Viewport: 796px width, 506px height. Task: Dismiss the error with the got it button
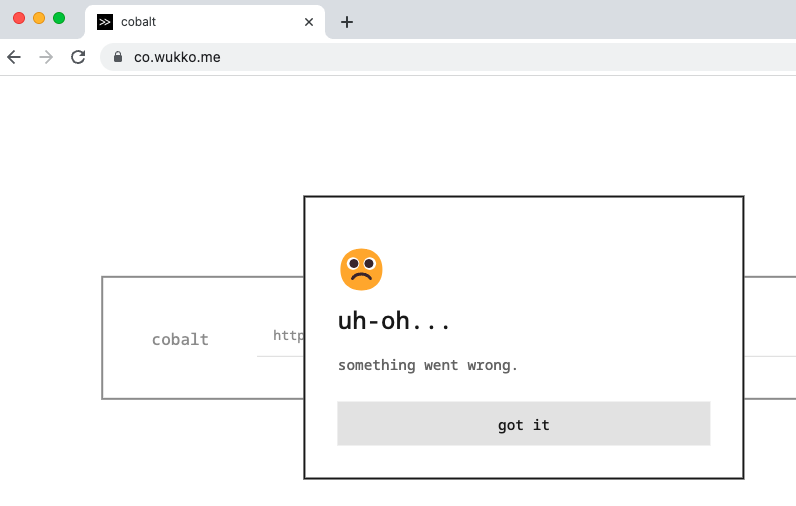[523, 424]
